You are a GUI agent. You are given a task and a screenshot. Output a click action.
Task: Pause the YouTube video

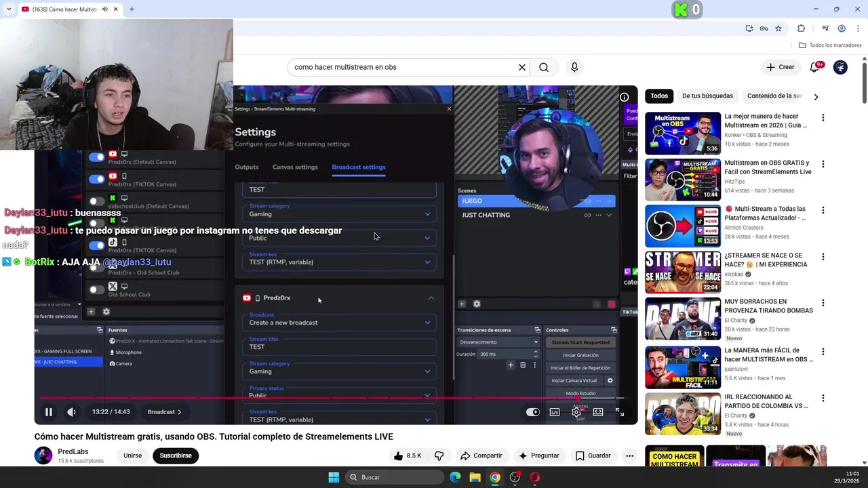(49, 412)
